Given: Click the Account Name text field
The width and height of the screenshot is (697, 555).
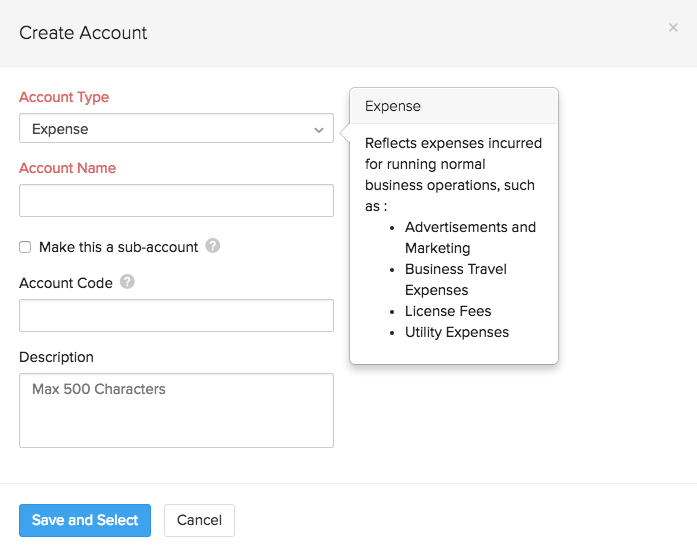Looking at the screenshot, I should pyautogui.click(x=176, y=200).
